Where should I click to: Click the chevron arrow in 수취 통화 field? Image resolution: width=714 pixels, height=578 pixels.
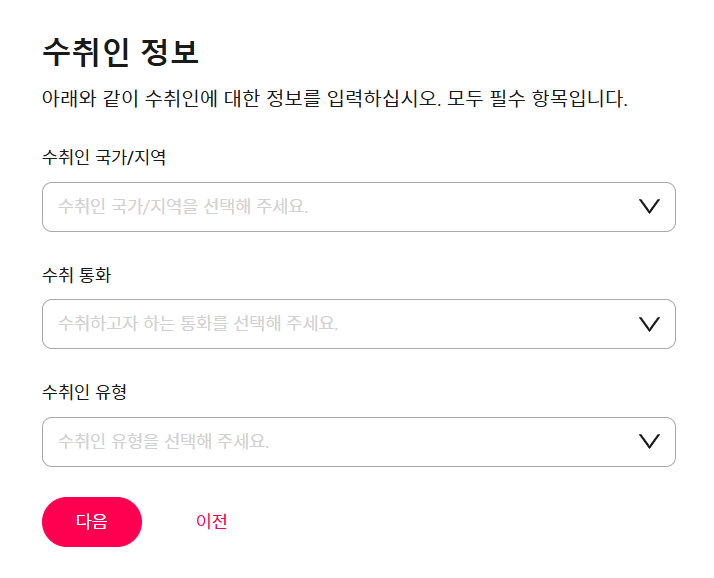point(649,324)
